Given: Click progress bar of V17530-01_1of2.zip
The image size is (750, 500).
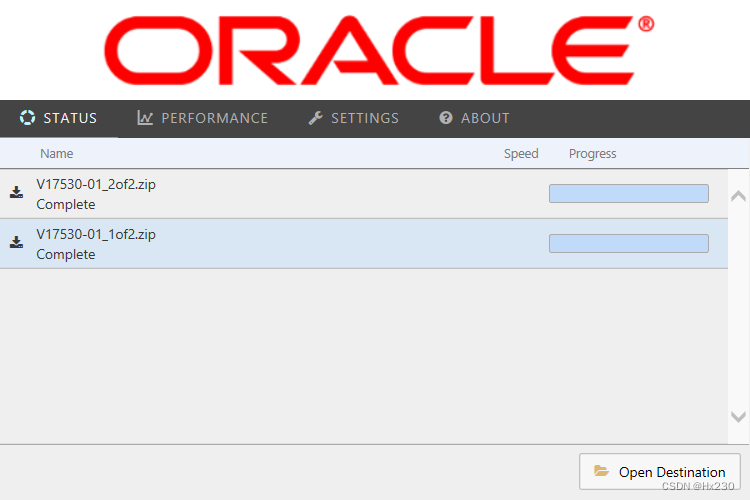Looking at the screenshot, I should 629,244.
